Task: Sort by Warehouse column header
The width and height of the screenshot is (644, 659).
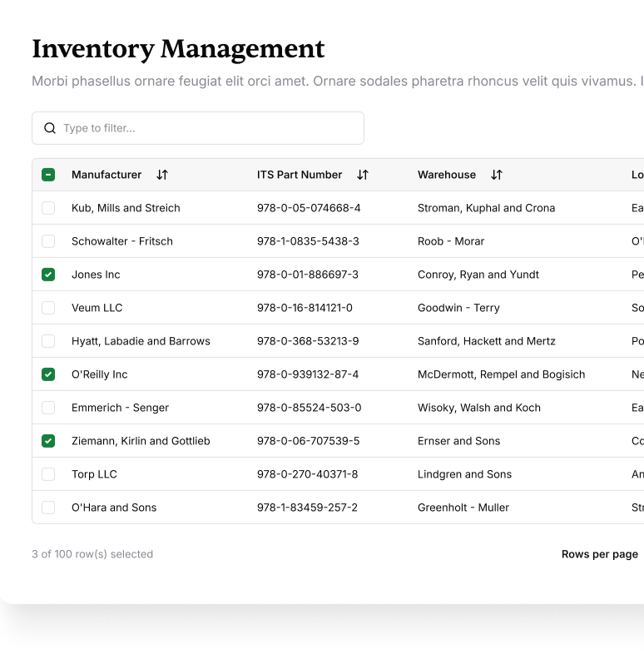Action: (447, 175)
